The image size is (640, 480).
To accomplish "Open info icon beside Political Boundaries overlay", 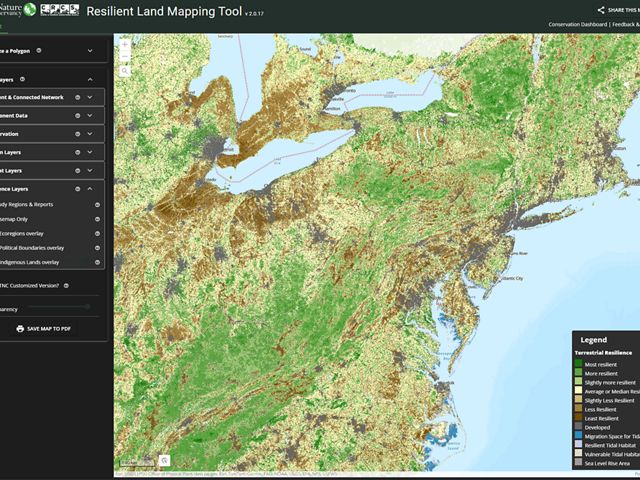I will pos(97,247).
